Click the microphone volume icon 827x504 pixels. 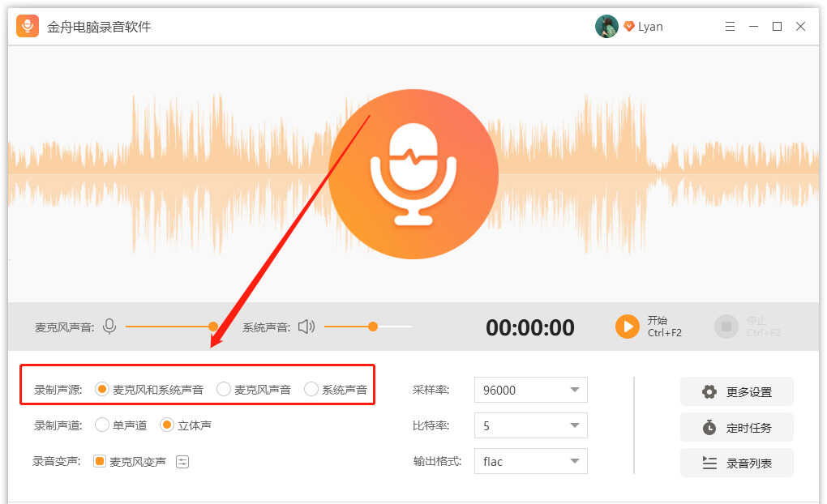point(109,327)
